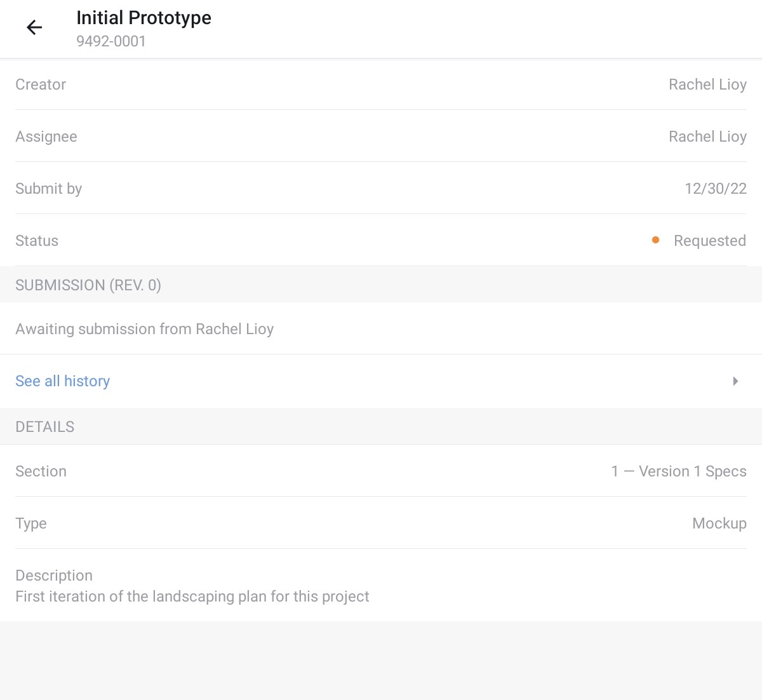Click the orange Requested status dot
The width and height of the screenshot is (762, 700).
click(655, 240)
